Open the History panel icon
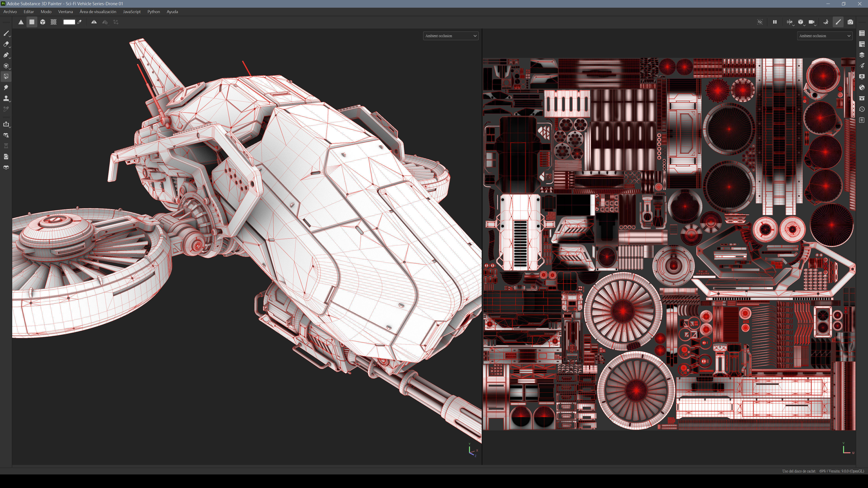This screenshot has height=488, width=868. [862, 109]
